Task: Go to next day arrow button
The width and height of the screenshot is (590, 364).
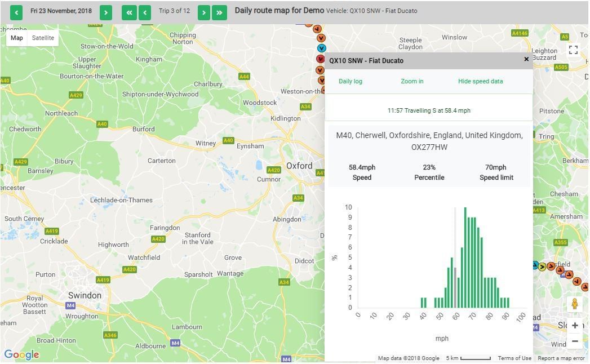Action: pos(106,12)
